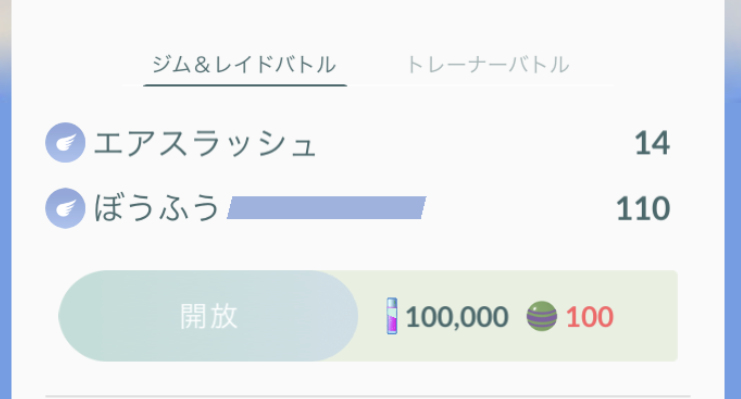
Task: Tap the Flying-type icon beside ぼうふう
Action: 65,208
